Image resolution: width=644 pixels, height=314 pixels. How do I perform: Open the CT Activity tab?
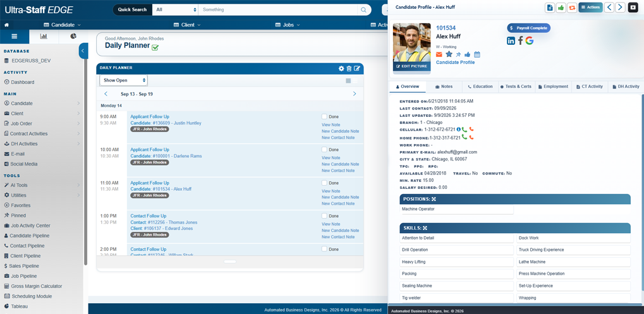point(589,87)
